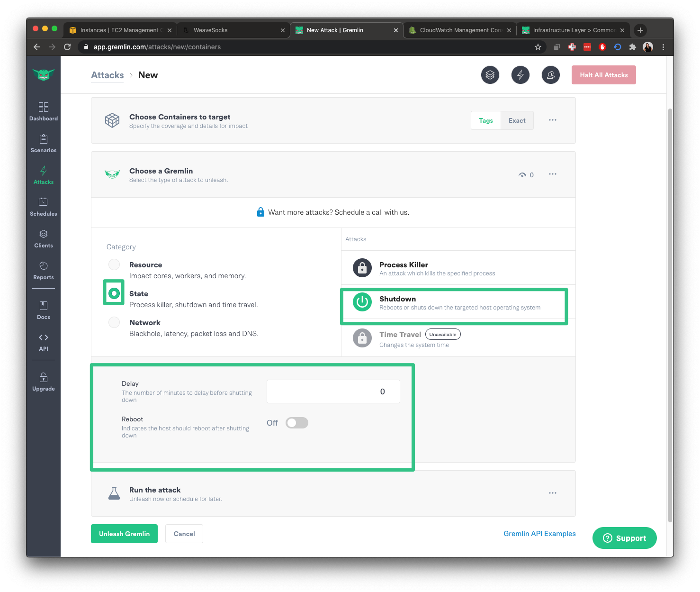Screen dimensions: 700x592
Task: Open the user profile header icon
Action: [551, 75]
